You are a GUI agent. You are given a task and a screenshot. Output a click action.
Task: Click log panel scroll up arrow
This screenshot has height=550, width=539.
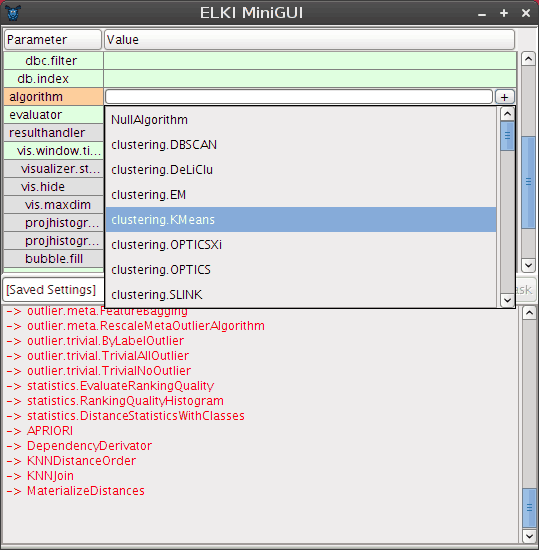click(529, 313)
